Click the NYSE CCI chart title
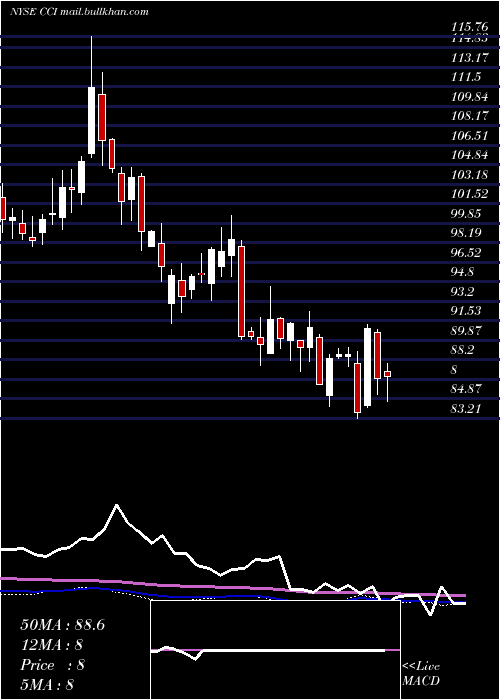Viewport: 500px width, 700px height. click(79, 12)
